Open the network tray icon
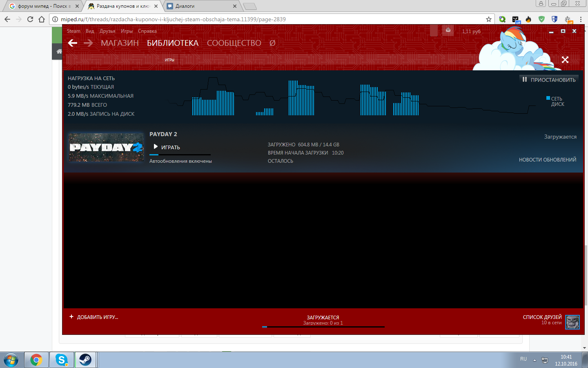 [544, 360]
